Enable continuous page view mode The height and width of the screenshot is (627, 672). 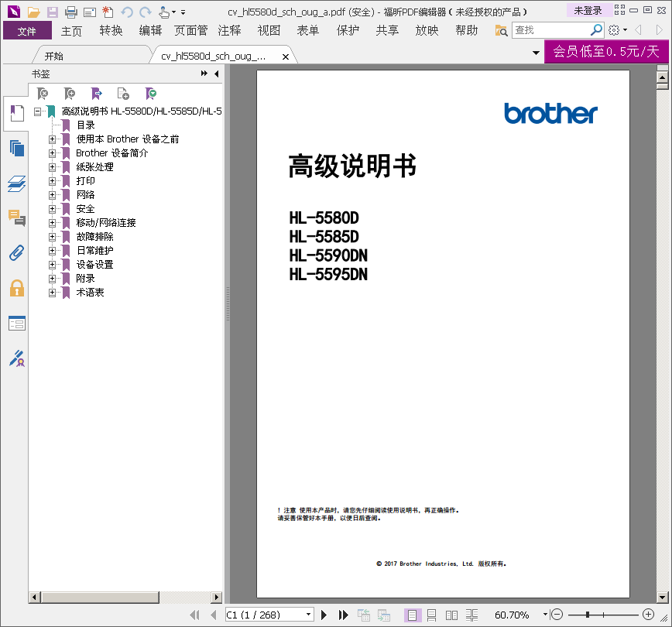point(431,615)
